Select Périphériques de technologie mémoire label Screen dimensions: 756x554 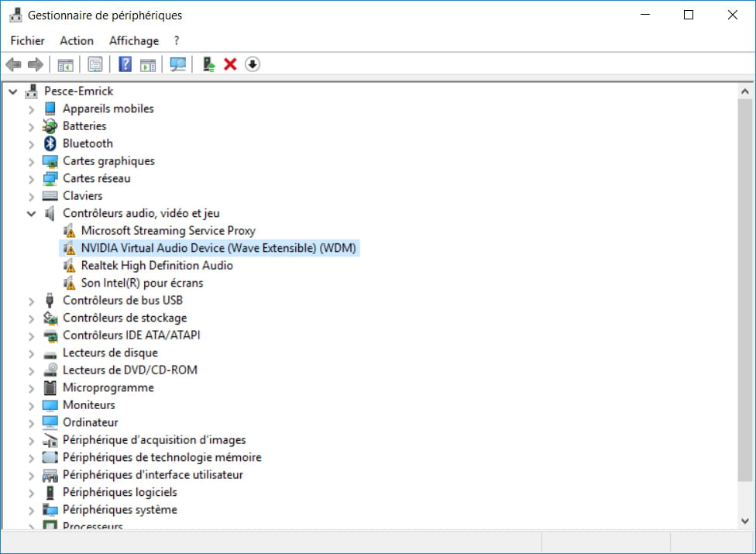click(x=162, y=457)
